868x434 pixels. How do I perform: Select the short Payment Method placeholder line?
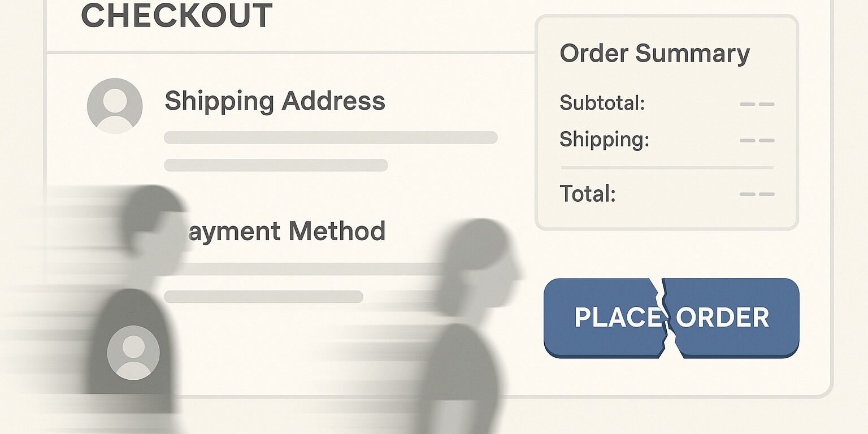pyautogui.click(x=263, y=297)
